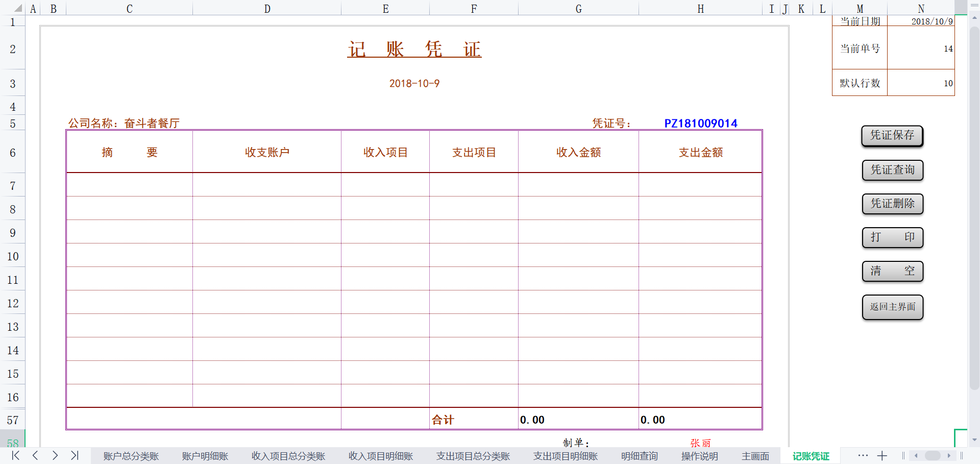Click the 张丽 preparer name
Viewport: 980px width, 464px height.
coord(700,443)
